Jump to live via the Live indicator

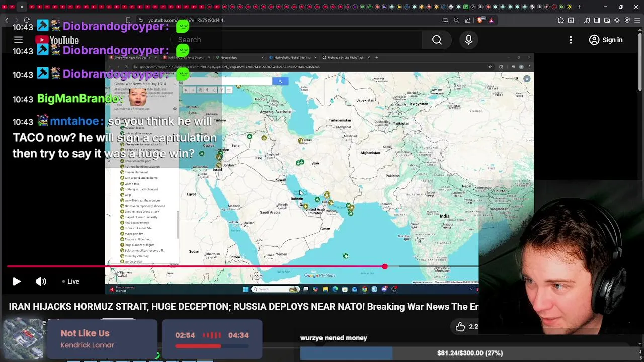click(70, 282)
